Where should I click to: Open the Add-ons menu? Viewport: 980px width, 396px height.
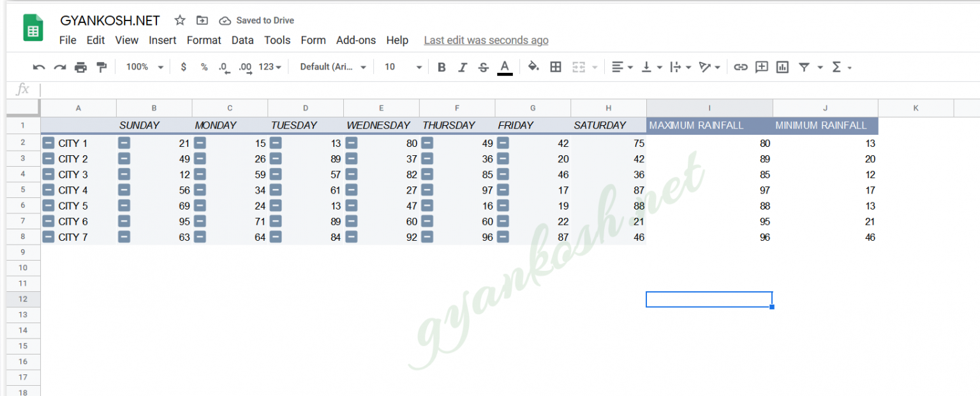point(355,40)
